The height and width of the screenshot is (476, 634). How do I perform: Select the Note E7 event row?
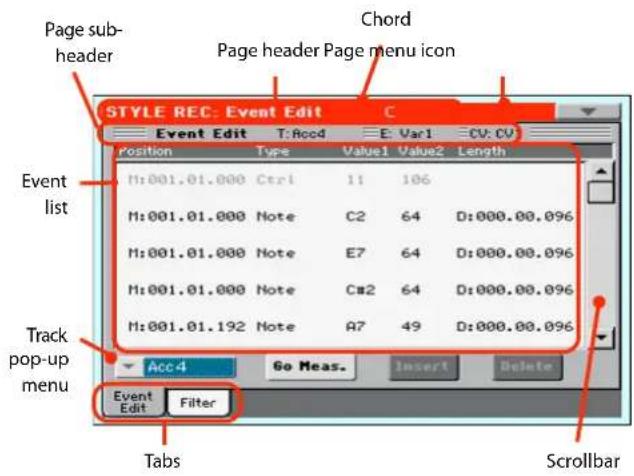(x=346, y=253)
